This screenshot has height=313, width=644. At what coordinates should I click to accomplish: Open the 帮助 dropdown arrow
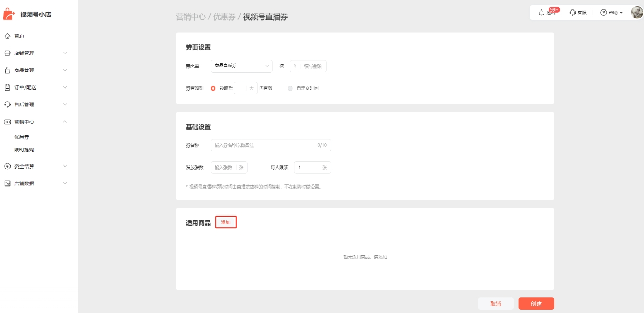621,13
